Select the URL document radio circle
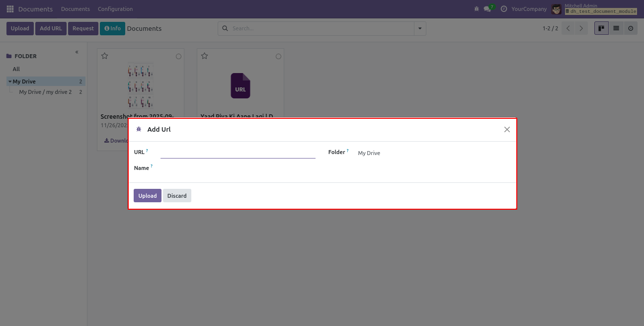644x326 pixels. (x=279, y=57)
